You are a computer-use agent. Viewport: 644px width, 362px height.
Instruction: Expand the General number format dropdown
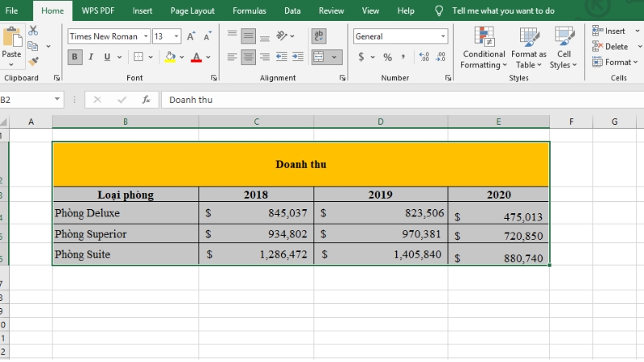pyautogui.click(x=443, y=36)
